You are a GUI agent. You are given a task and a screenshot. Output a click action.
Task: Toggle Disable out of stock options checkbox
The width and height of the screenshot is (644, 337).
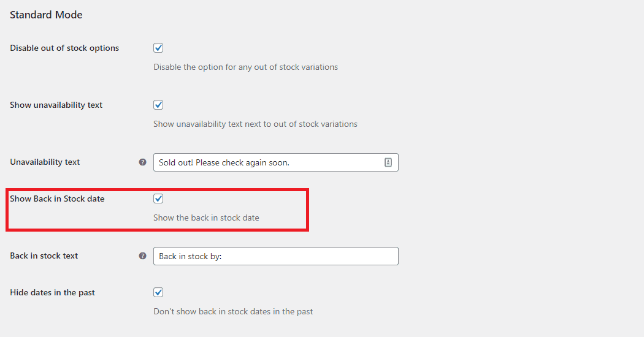click(158, 48)
